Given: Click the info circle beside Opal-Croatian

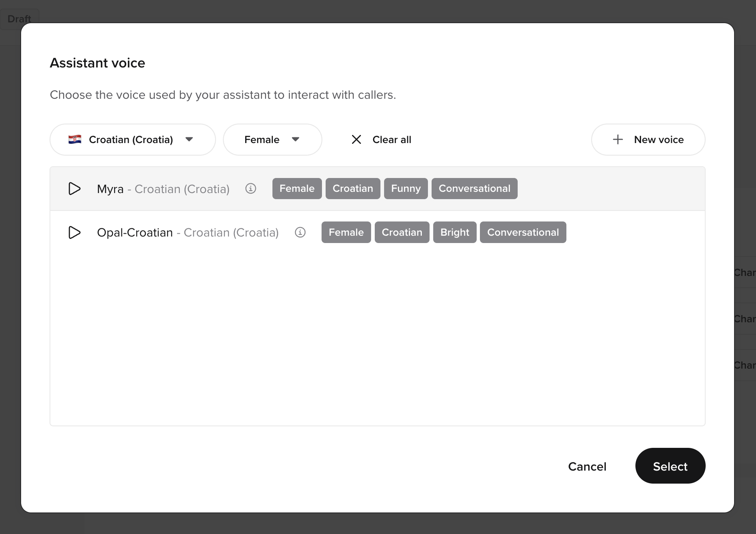Looking at the screenshot, I should tap(300, 232).
